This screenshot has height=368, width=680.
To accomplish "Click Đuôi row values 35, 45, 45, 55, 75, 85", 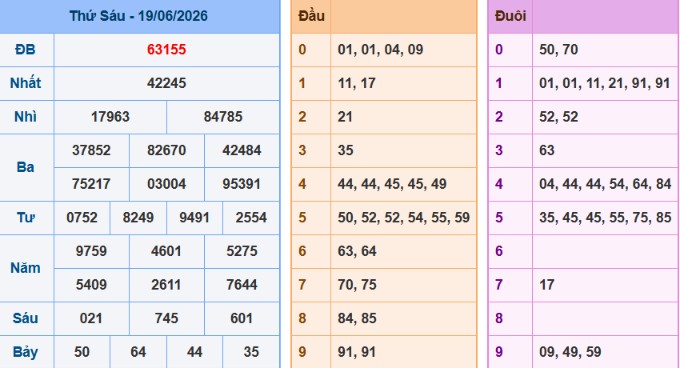I will click(x=605, y=218).
